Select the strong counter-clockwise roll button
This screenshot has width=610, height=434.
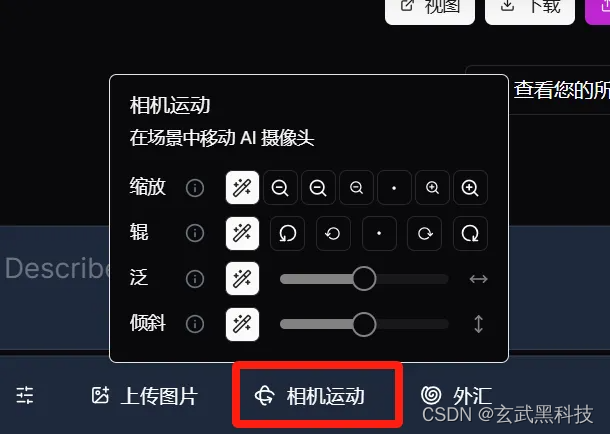click(287, 233)
